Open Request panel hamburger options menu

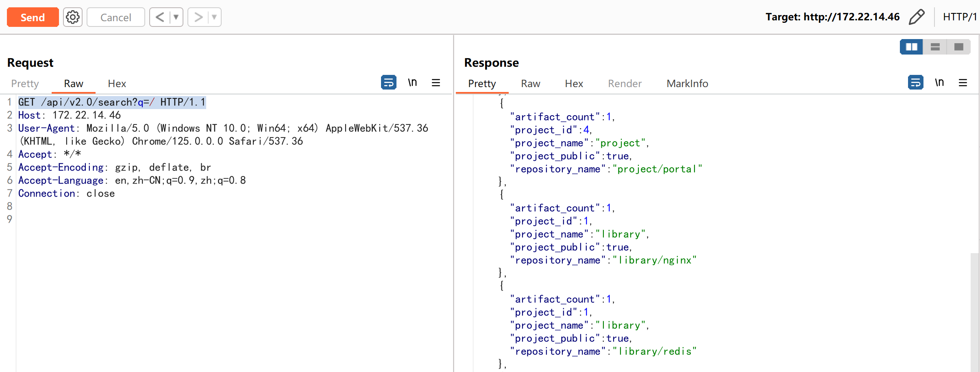click(x=436, y=83)
